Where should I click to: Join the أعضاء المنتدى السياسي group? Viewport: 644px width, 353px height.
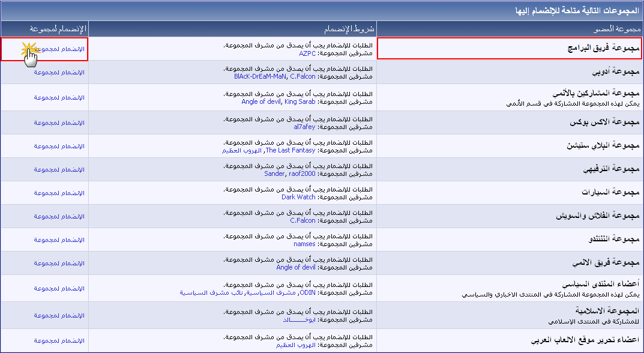tap(59, 289)
